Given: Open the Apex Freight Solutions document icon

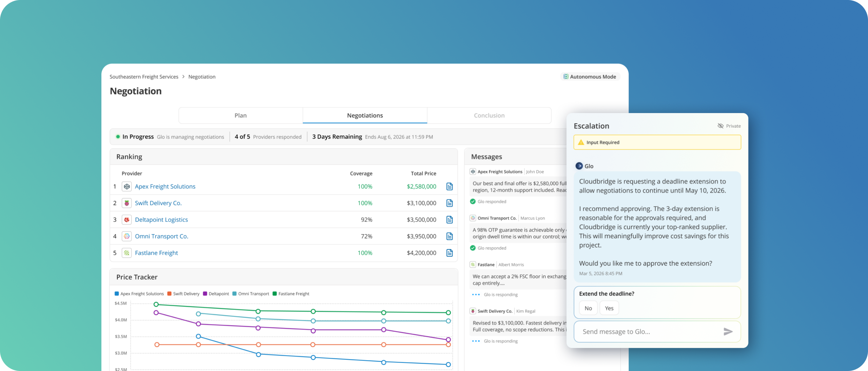Looking at the screenshot, I should tap(450, 186).
